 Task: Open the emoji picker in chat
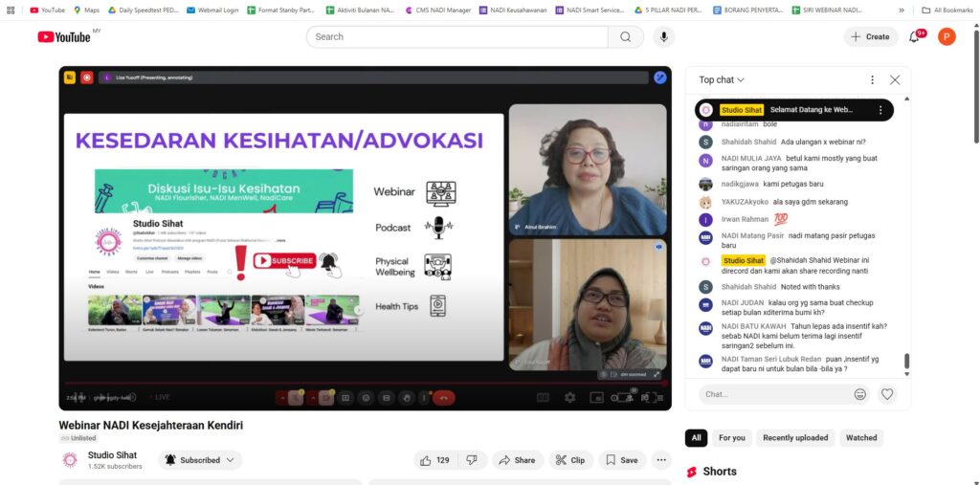[860, 394]
